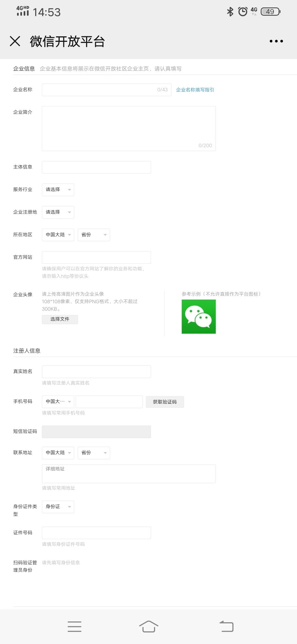Click the 请填写常用手机号码 hint

63,413
